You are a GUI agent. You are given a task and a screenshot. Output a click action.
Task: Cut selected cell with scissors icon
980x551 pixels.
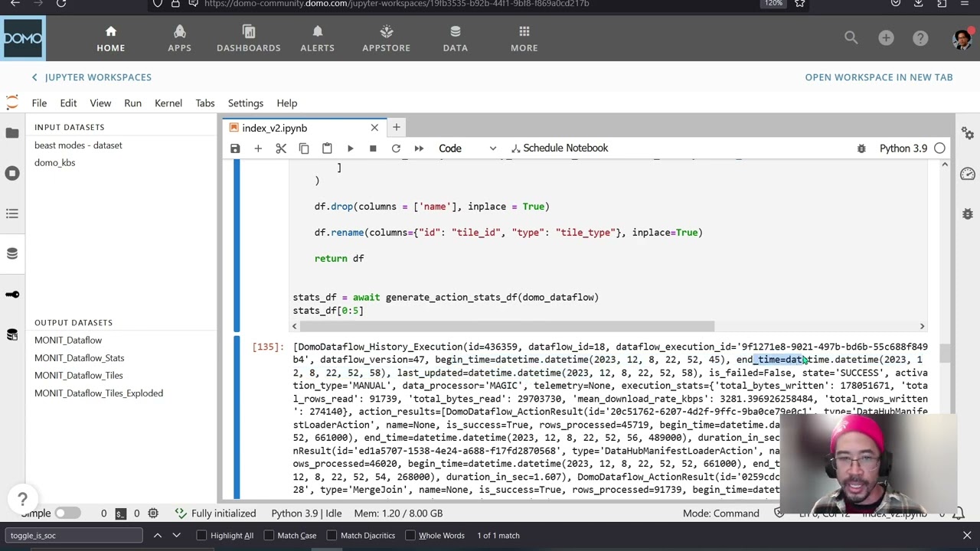281,148
